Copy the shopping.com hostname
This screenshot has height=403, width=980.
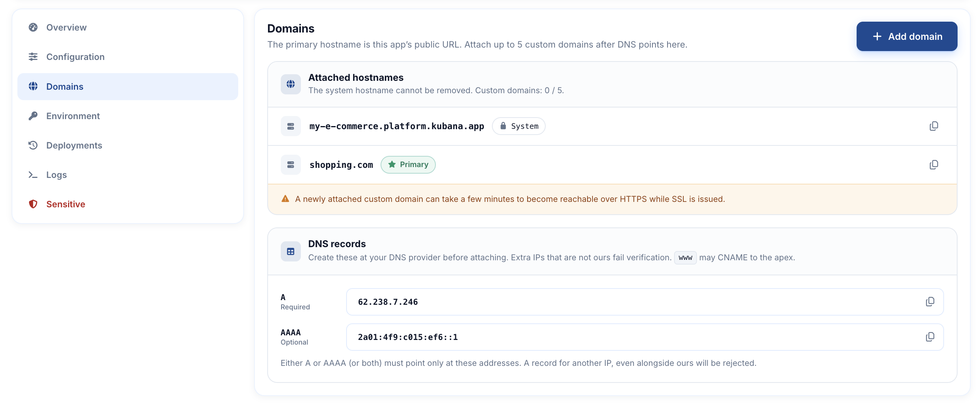934,165
